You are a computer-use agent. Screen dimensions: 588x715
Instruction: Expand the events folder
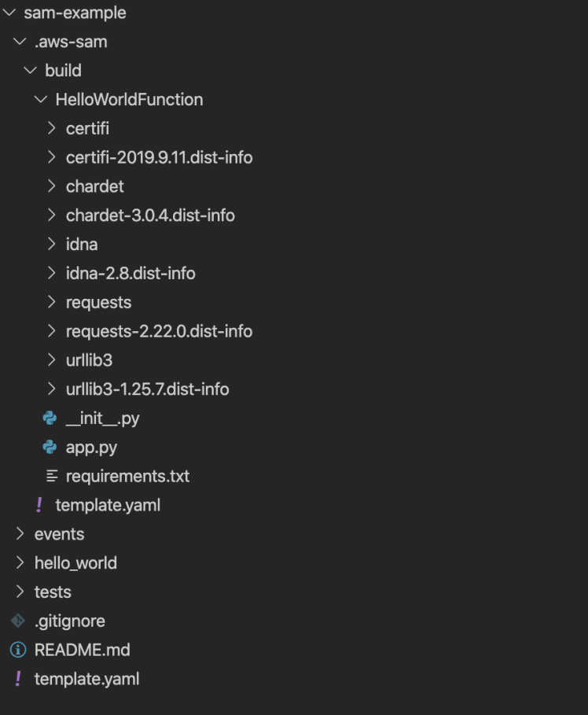(x=20, y=534)
